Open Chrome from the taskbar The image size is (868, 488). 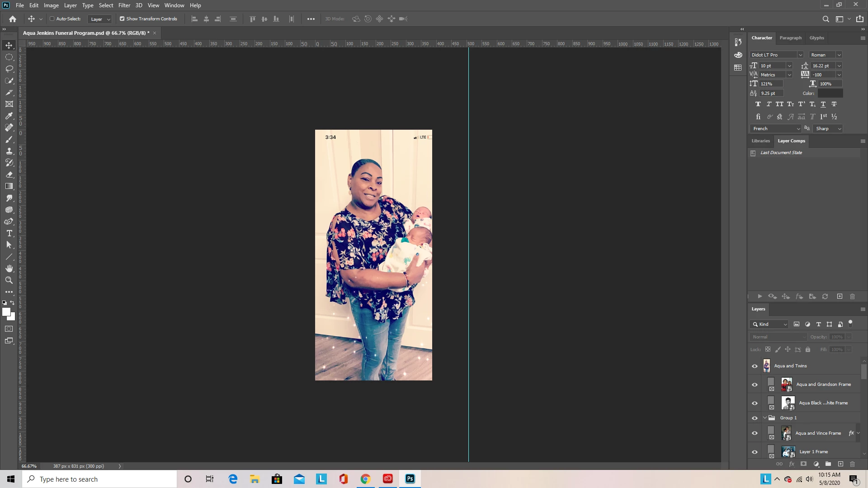(365, 479)
